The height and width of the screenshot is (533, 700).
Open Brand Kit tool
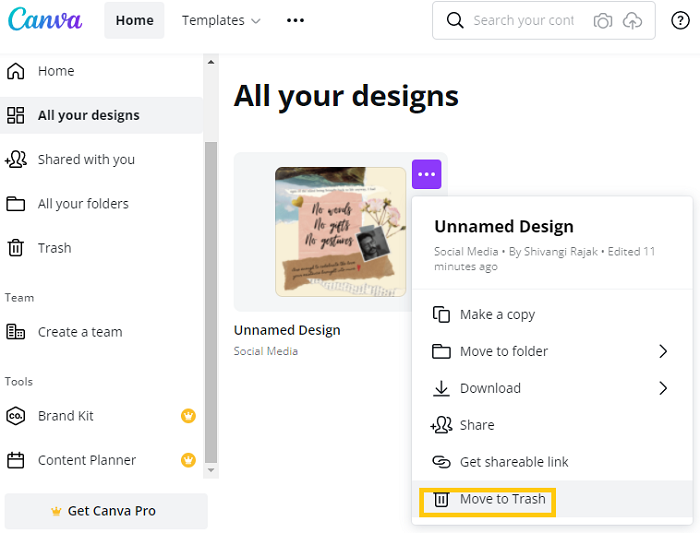[66, 416]
